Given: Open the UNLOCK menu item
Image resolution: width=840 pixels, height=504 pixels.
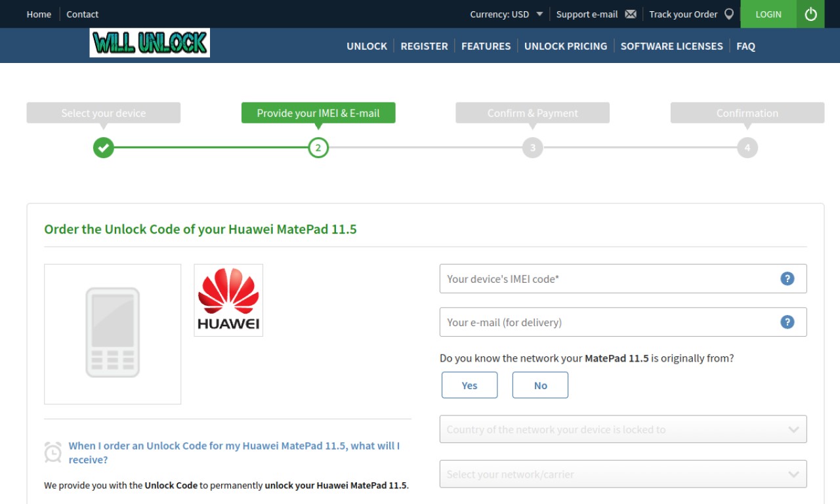Looking at the screenshot, I should click(x=367, y=46).
